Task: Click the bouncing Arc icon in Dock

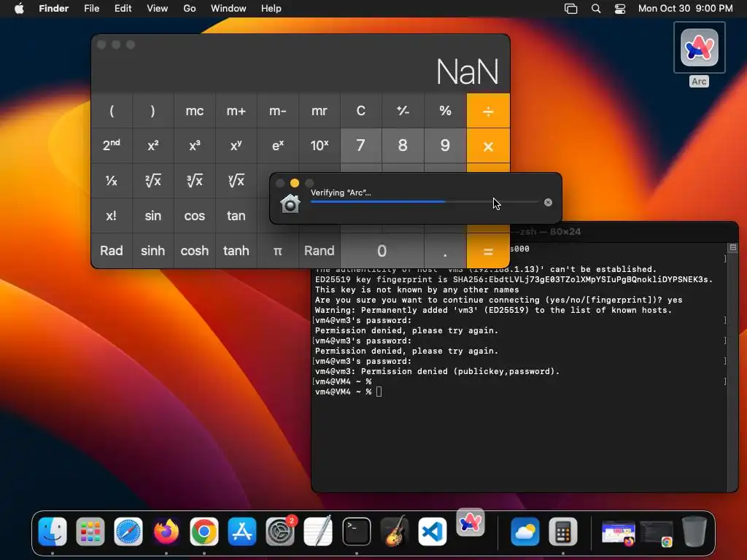Action: click(471, 522)
